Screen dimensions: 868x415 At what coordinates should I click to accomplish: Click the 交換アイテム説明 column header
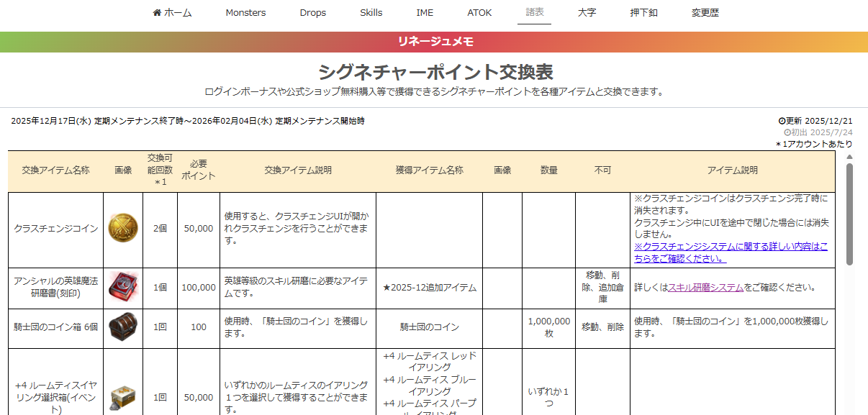[298, 170]
